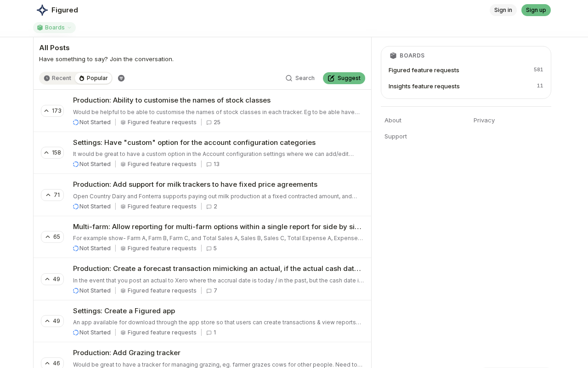Screen dimensions: 588x368
Task: Click board tag on the account configuration post
Action: point(158,164)
